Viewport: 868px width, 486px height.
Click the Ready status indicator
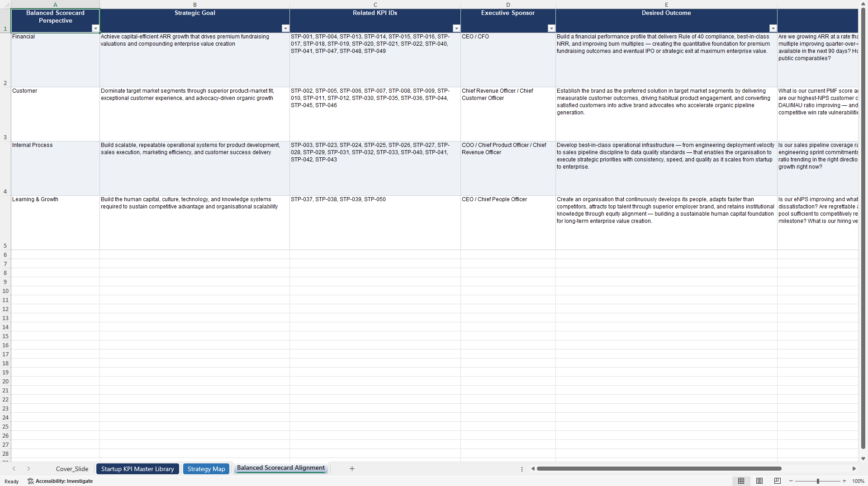12,481
